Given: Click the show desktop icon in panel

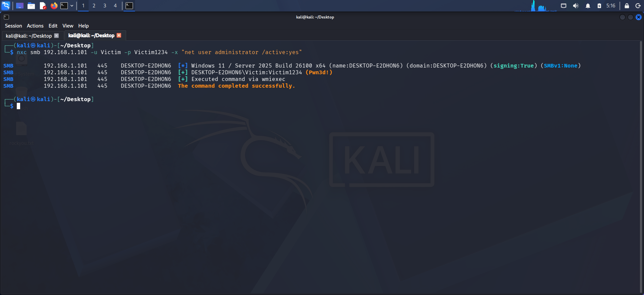Looking at the screenshot, I should coord(19,6).
